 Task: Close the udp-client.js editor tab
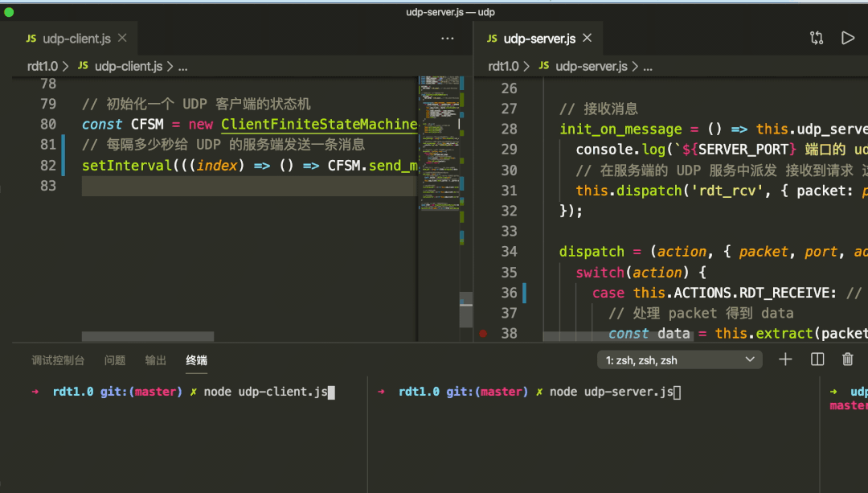(122, 39)
